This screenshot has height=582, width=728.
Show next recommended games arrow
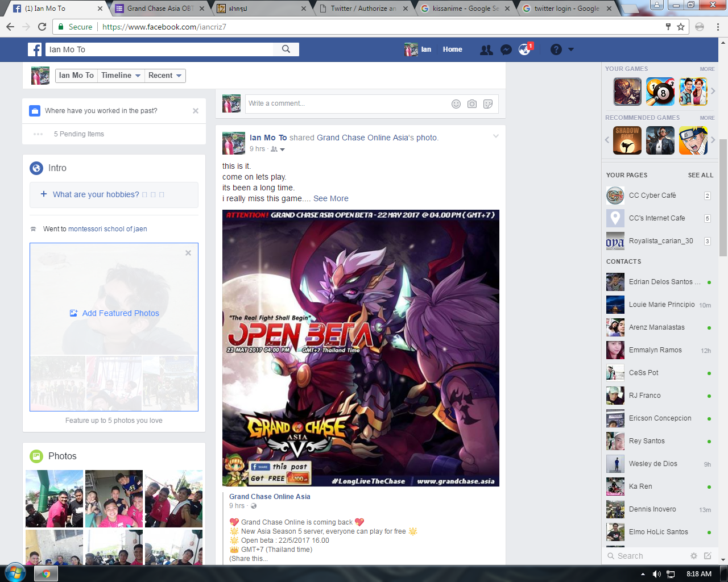pyautogui.click(x=713, y=140)
